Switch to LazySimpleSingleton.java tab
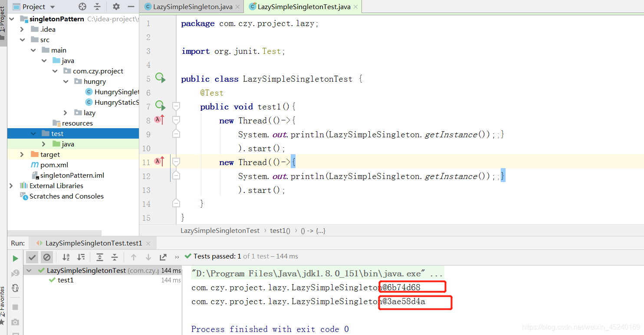This screenshot has height=335, width=644. click(192, 7)
